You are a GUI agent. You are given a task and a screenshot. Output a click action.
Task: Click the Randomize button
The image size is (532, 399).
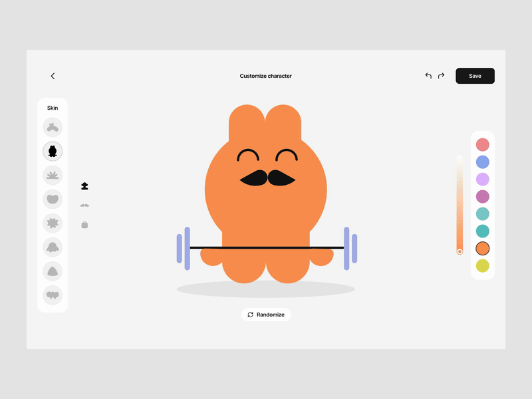point(266,315)
